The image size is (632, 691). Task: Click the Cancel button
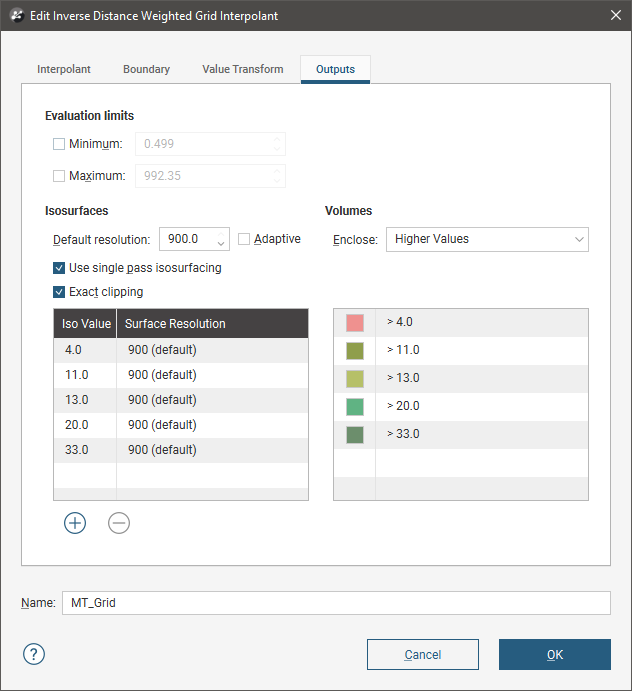422,655
